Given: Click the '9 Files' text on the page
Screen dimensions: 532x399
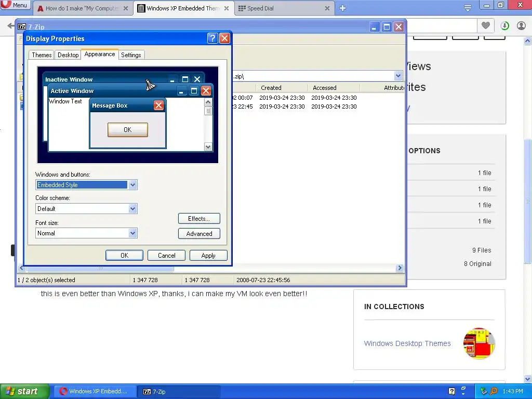Looking at the screenshot, I should (x=482, y=250).
